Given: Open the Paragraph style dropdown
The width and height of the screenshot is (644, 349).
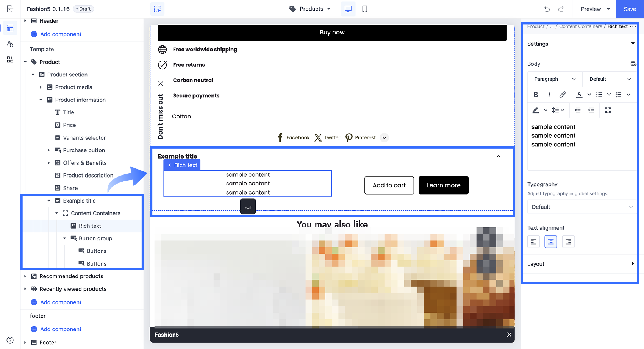Looking at the screenshot, I should point(555,79).
